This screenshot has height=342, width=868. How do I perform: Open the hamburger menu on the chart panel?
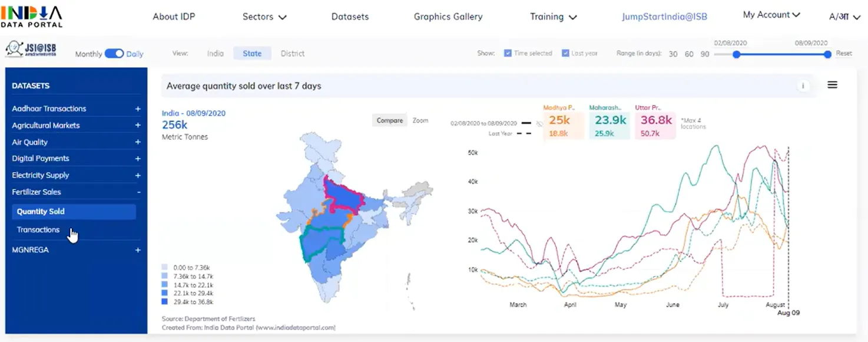pos(832,84)
